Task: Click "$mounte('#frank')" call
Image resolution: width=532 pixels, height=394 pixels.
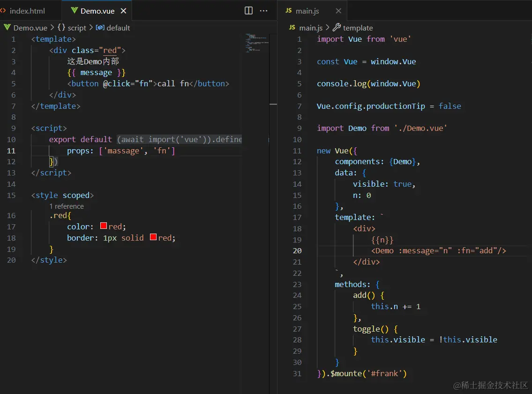Action: click(368, 374)
